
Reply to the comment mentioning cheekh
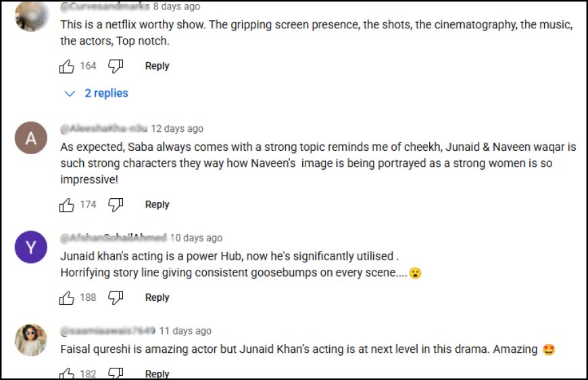[x=157, y=205]
